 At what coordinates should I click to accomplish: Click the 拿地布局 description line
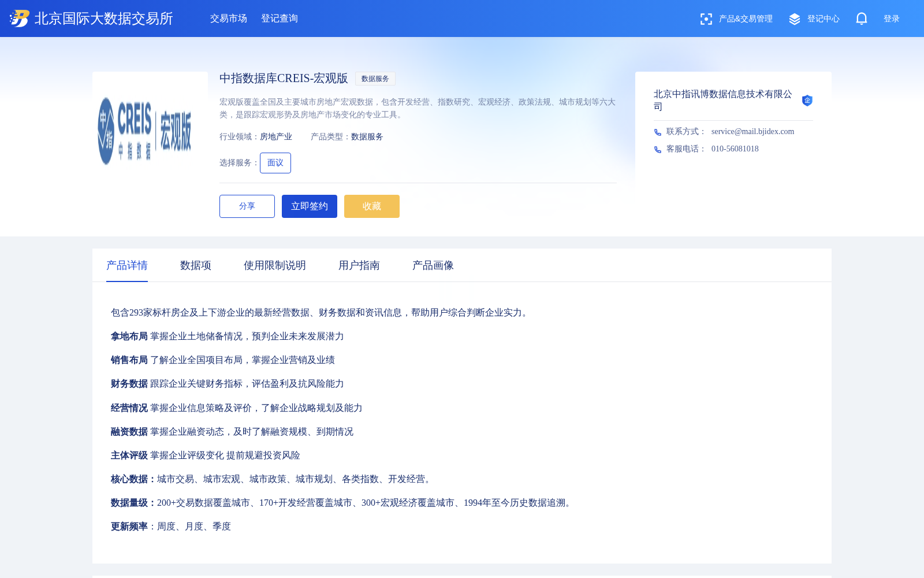click(x=228, y=336)
